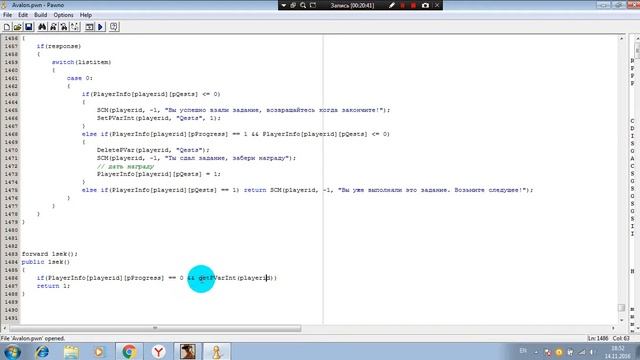This screenshot has height=360, width=640.
Task: Click the "Ln: 1486" status bar entry
Action: click(x=598, y=338)
